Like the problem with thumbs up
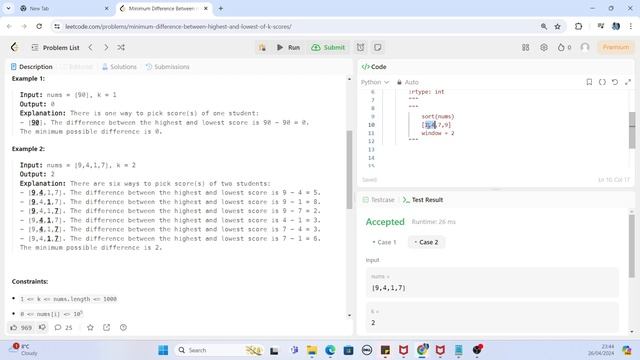 [x=21, y=327]
